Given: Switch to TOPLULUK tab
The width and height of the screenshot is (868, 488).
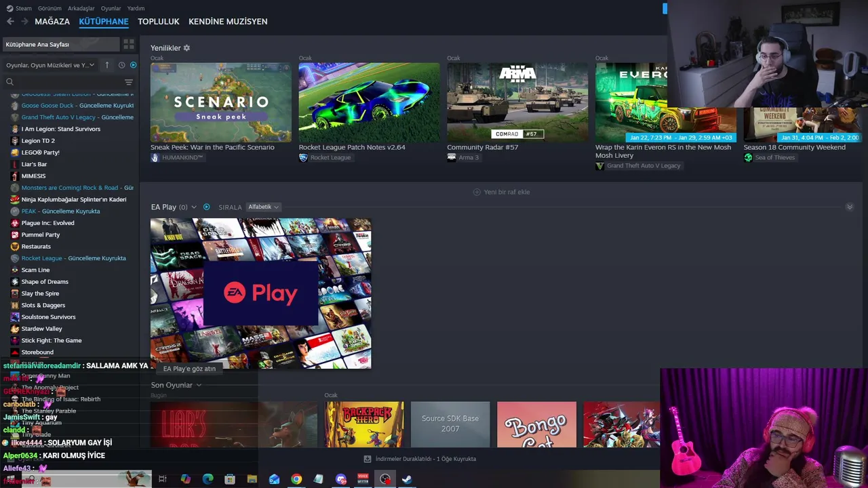Looking at the screenshot, I should tap(159, 22).
